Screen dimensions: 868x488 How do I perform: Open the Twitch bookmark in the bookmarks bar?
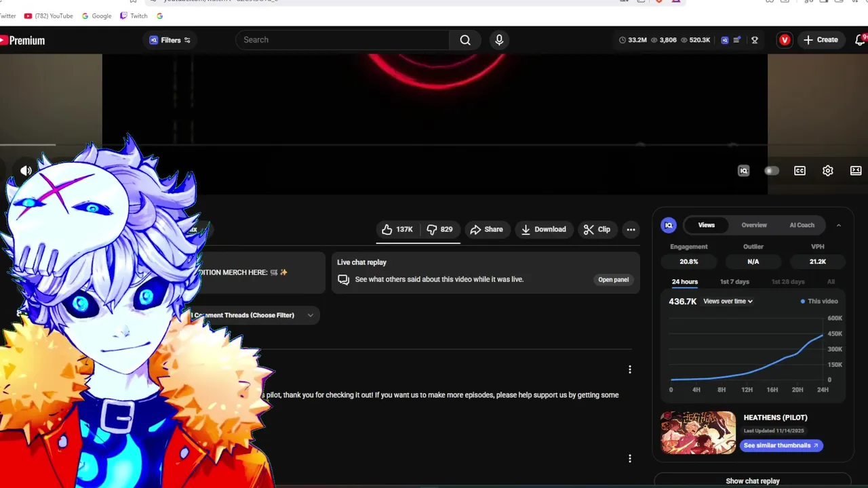pos(134,16)
